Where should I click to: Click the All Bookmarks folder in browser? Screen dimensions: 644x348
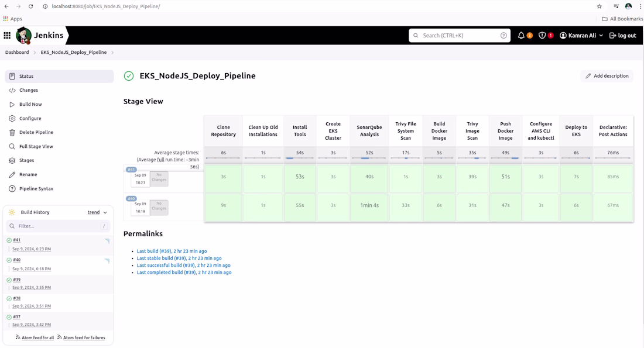pos(622,19)
